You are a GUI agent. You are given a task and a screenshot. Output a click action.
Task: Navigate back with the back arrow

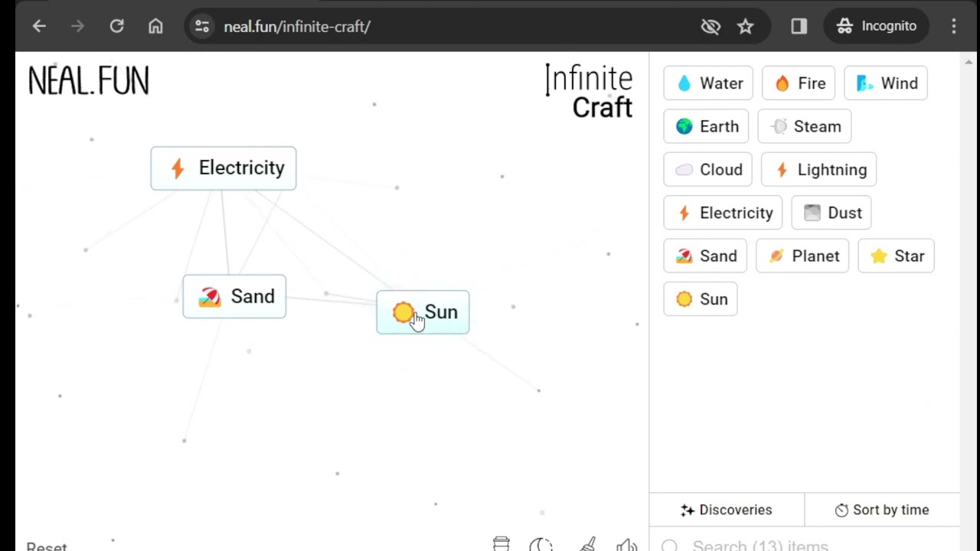(x=39, y=26)
